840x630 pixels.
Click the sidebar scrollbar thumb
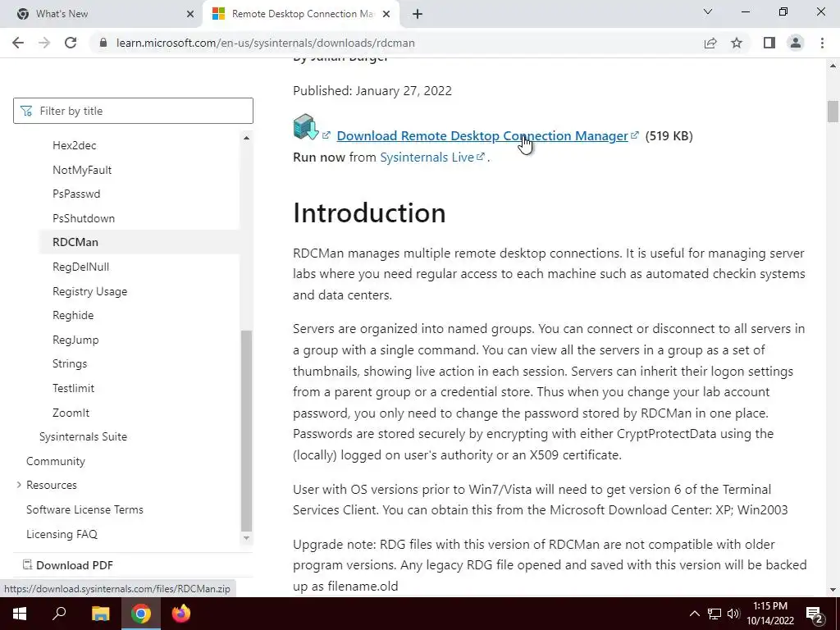pos(246,430)
